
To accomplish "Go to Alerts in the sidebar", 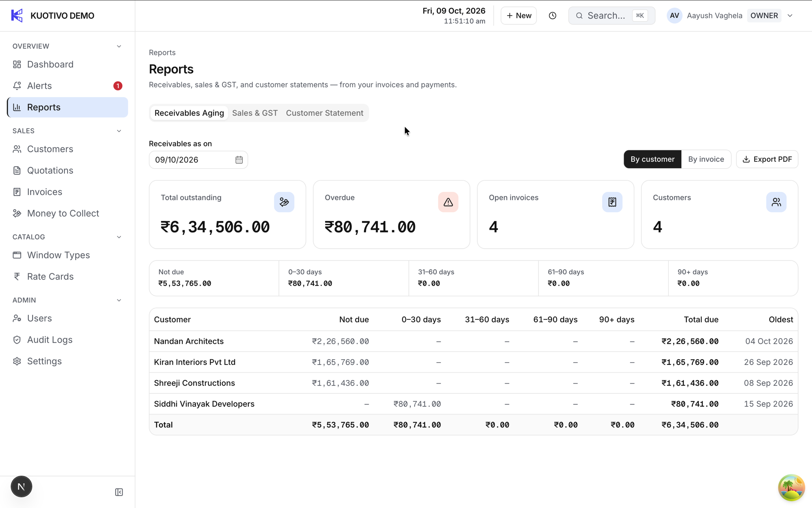I will pyautogui.click(x=67, y=86).
